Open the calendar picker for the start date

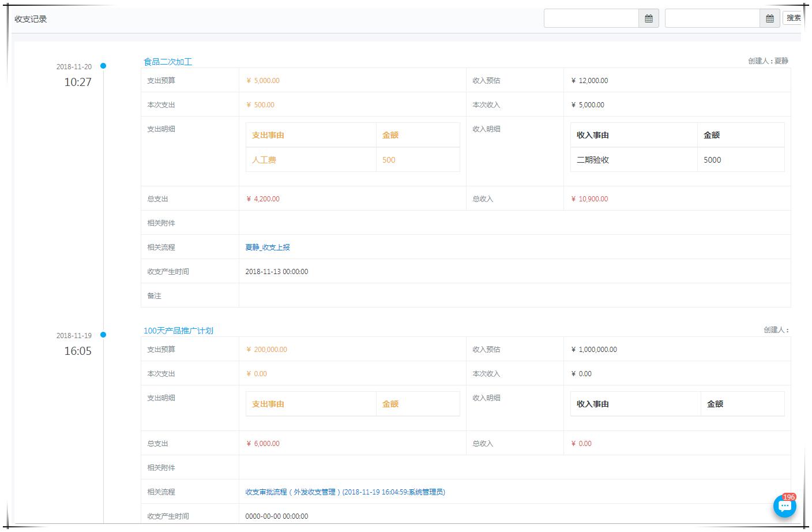pyautogui.click(x=649, y=18)
